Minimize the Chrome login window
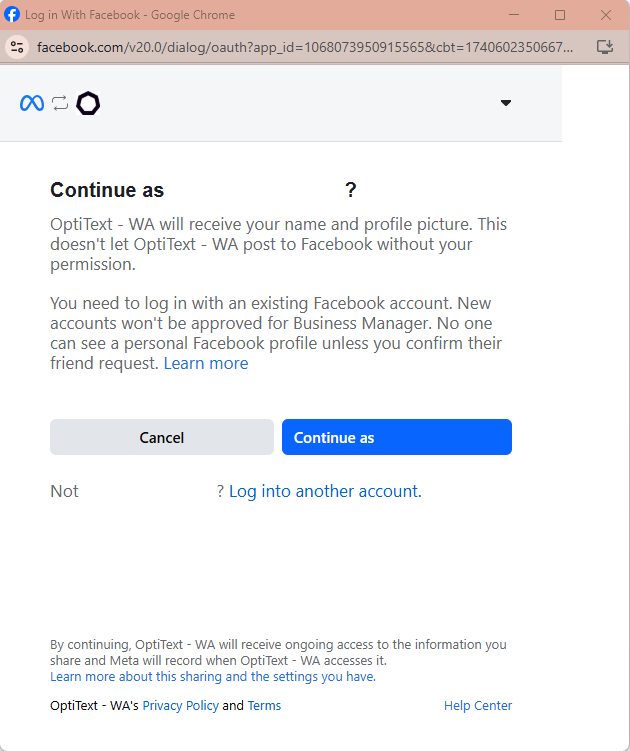Viewport: 630px width, 751px height. coord(514,15)
